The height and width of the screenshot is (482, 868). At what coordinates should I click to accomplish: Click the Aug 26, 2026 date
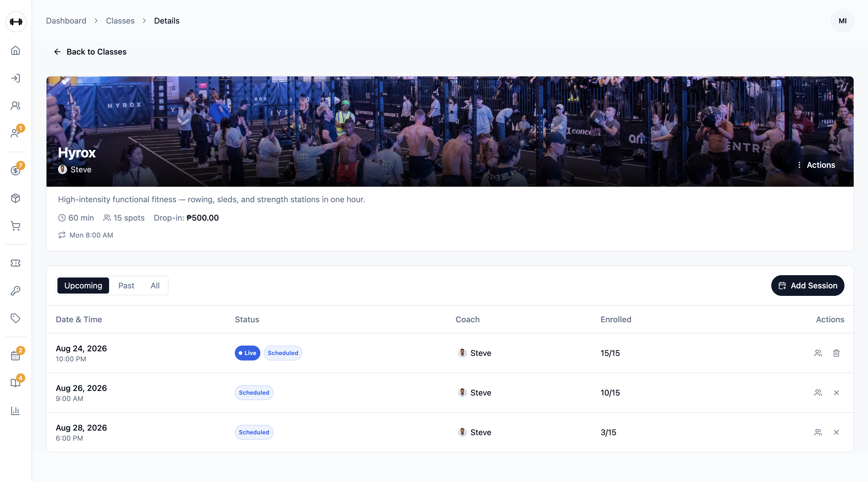click(81, 388)
